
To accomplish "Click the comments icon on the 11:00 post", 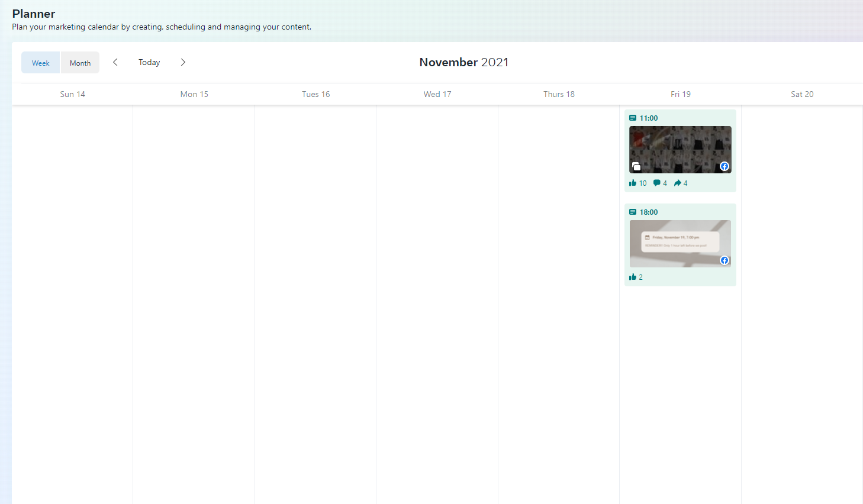I will [656, 183].
